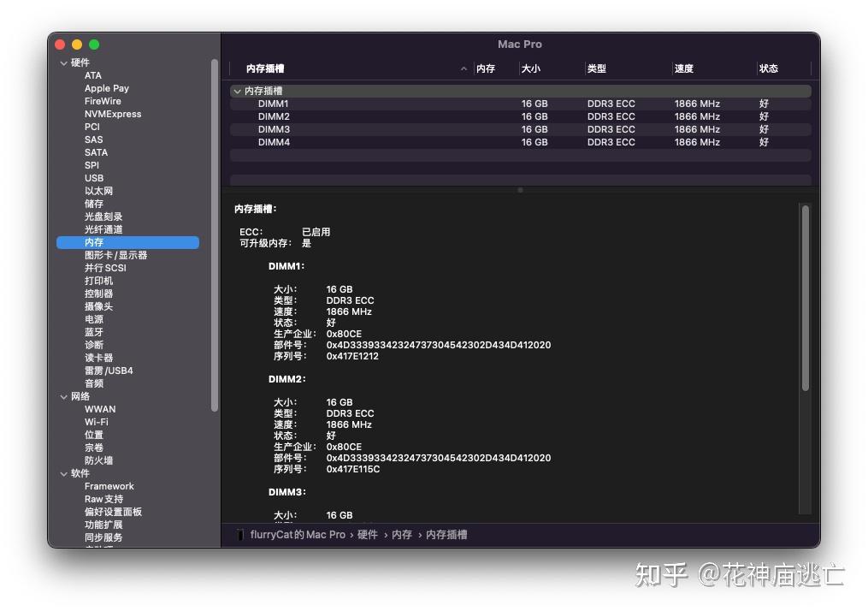The height and width of the screenshot is (611, 868).
Task: Select 摄像头 in the sidebar
Action: point(98,306)
